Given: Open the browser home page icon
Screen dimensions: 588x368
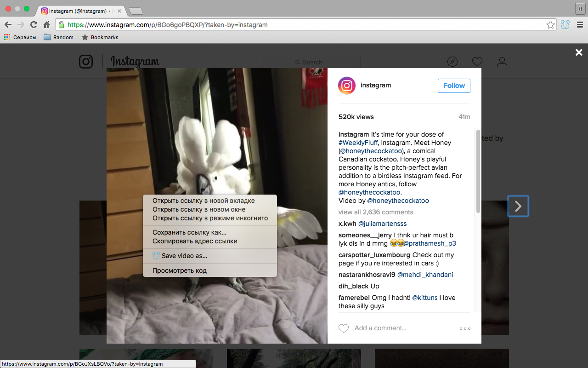Looking at the screenshot, I should coord(46,25).
